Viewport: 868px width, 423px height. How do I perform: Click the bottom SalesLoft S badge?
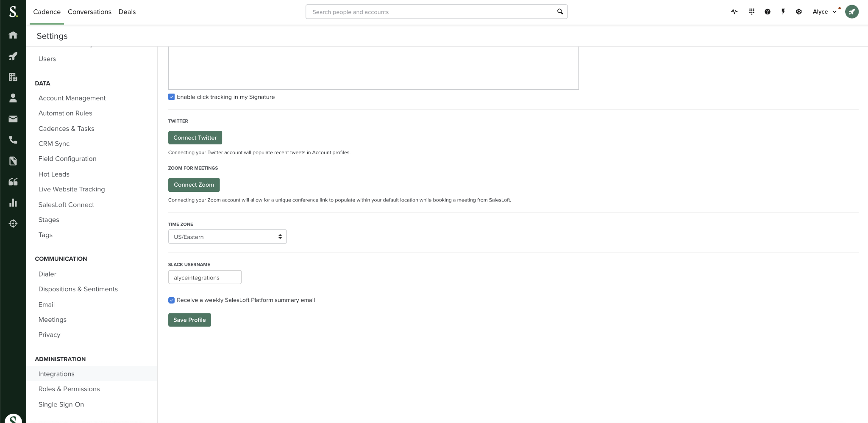[13, 418]
